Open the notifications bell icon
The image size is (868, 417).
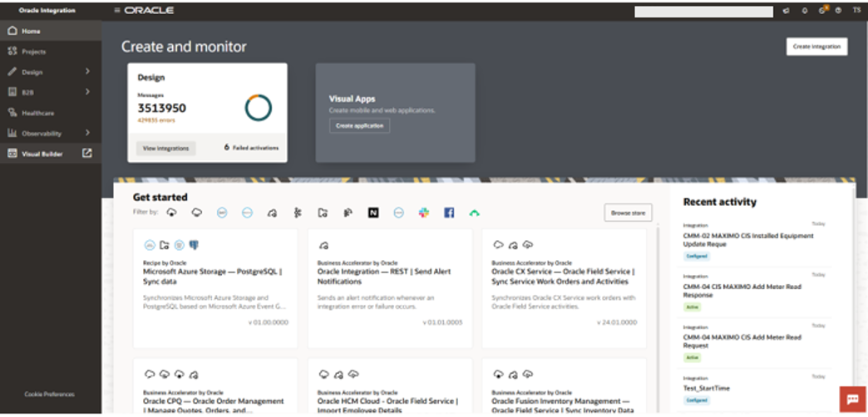click(x=805, y=11)
